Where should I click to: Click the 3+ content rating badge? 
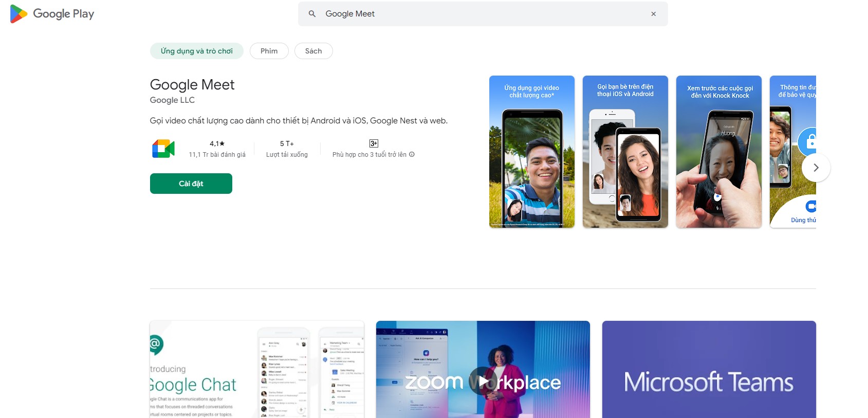pos(374,143)
